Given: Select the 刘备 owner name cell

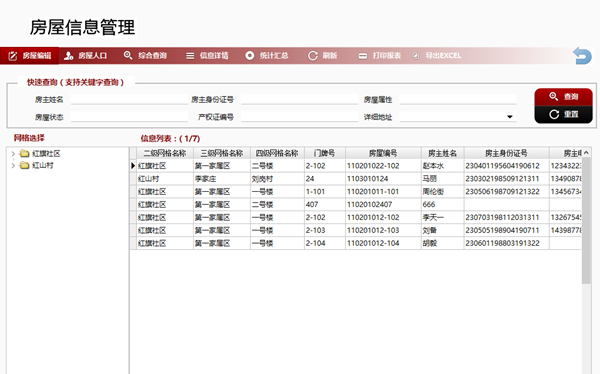Looking at the screenshot, I should 442,230.
